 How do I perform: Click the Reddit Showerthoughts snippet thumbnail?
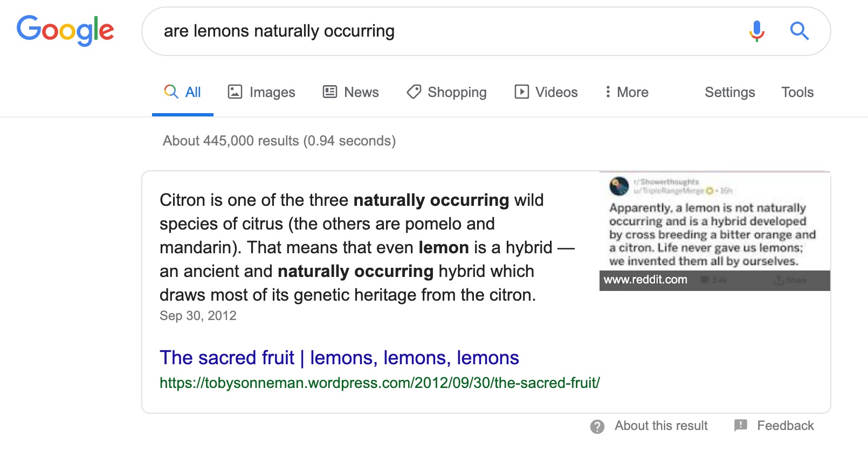pyautogui.click(x=715, y=231)
